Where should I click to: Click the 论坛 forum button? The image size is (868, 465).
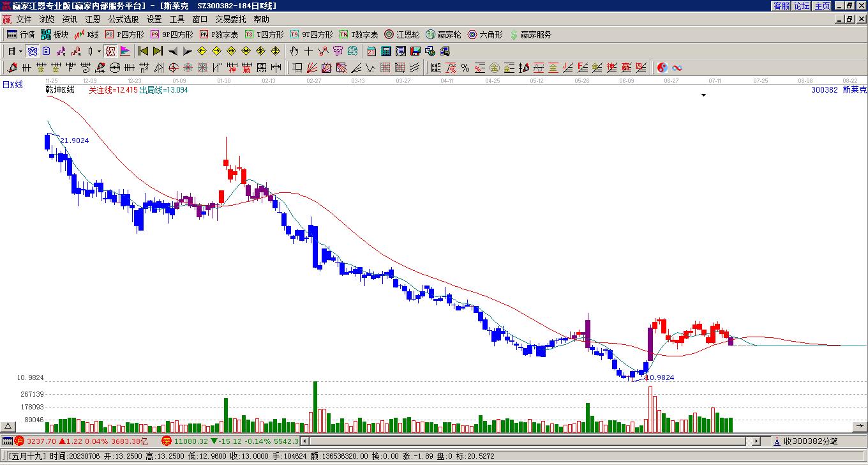point(802,6)
